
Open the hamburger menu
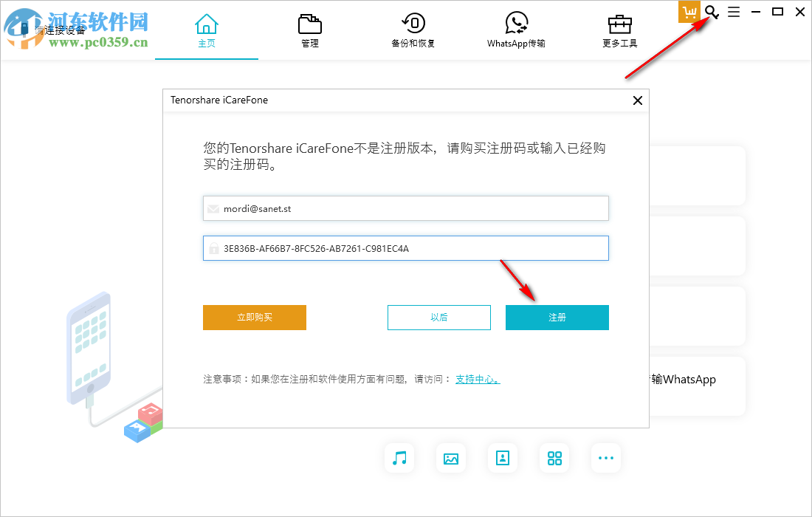click(733, 12)
